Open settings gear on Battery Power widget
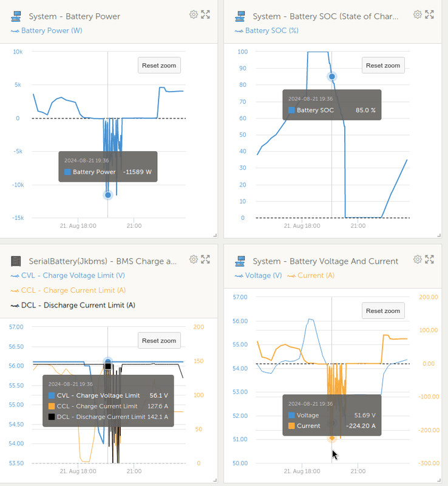448x486 pixels. [x=194, y=14]
